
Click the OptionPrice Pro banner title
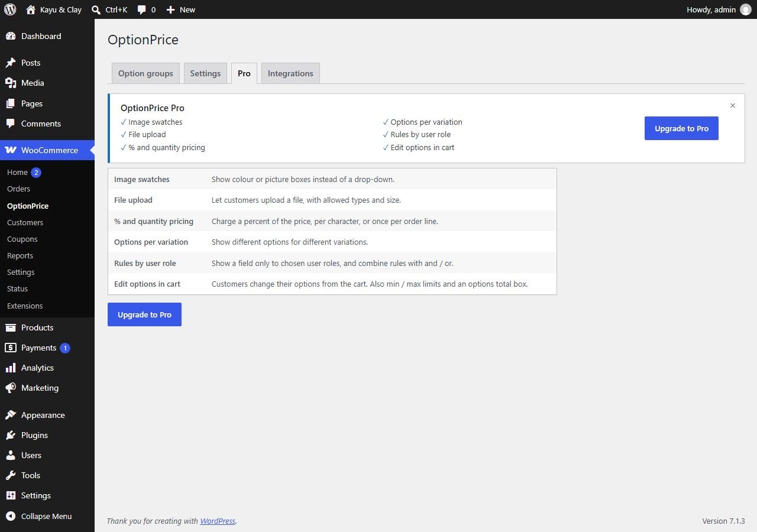click(153, 108)
